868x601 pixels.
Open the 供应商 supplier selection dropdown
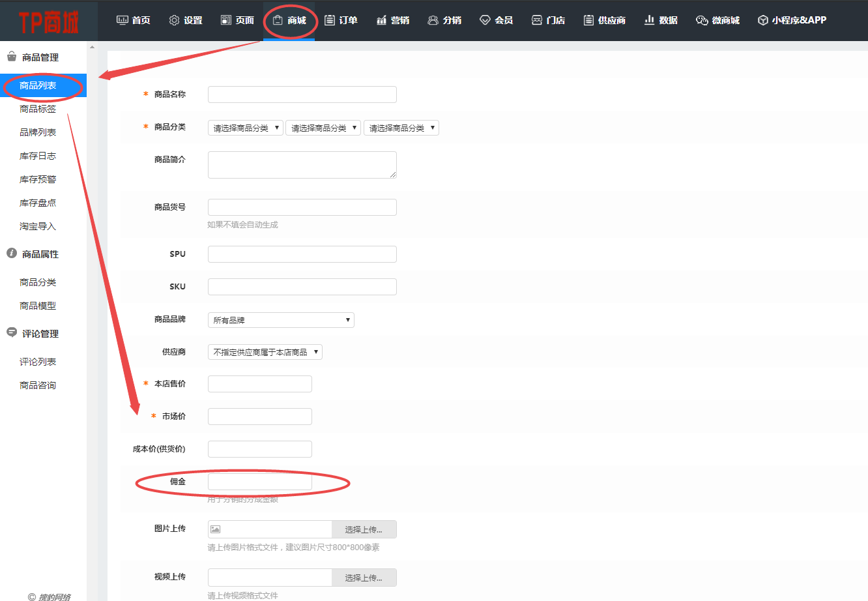[x=265, y=351]
